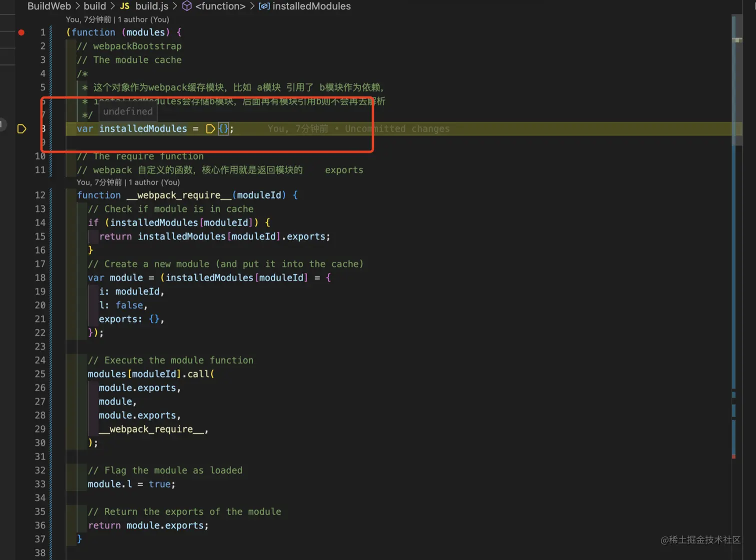Viewport: 756px width, 560px height.
Task: Click the comment '// Return the exports of the module'
Action: tap(184, 512)
